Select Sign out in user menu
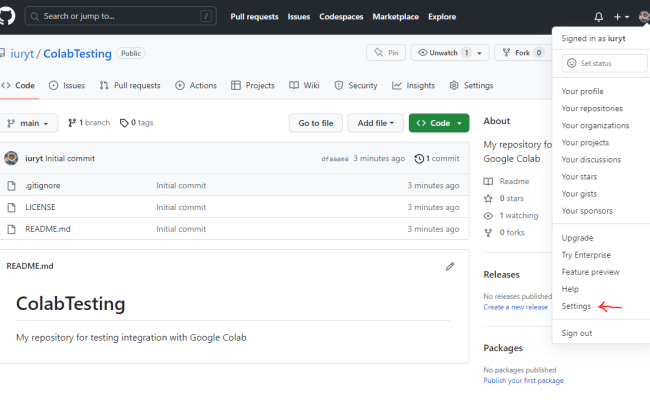Screen dimensions: 650x400 click(x=577, y=333)
